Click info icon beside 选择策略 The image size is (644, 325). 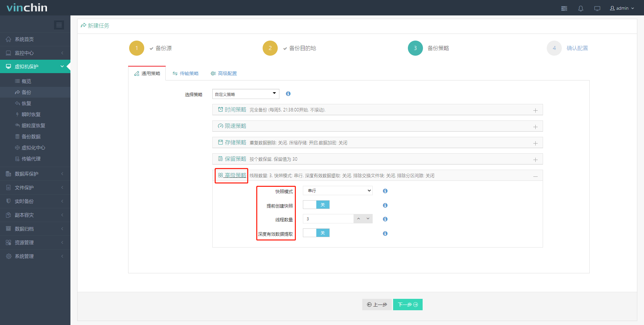tap(288, 94)
